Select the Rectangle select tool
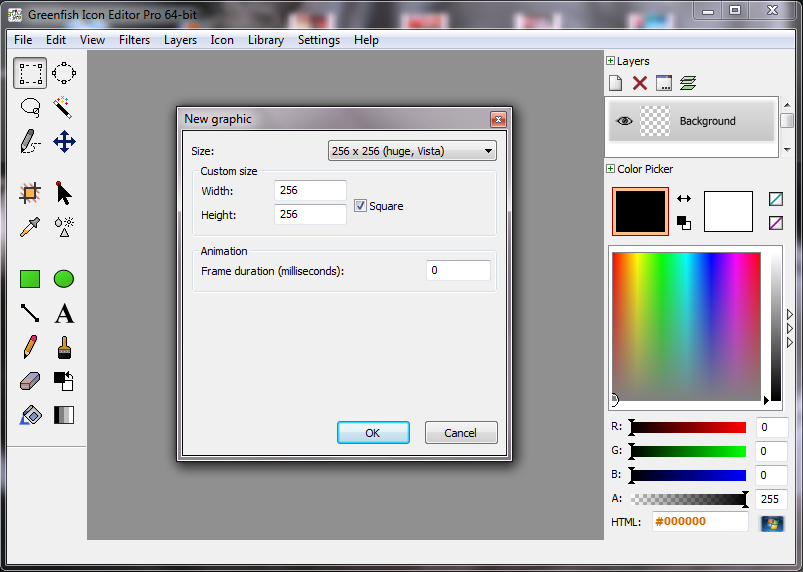The width and height of the screenshot is (803, 572). point(30,73)
